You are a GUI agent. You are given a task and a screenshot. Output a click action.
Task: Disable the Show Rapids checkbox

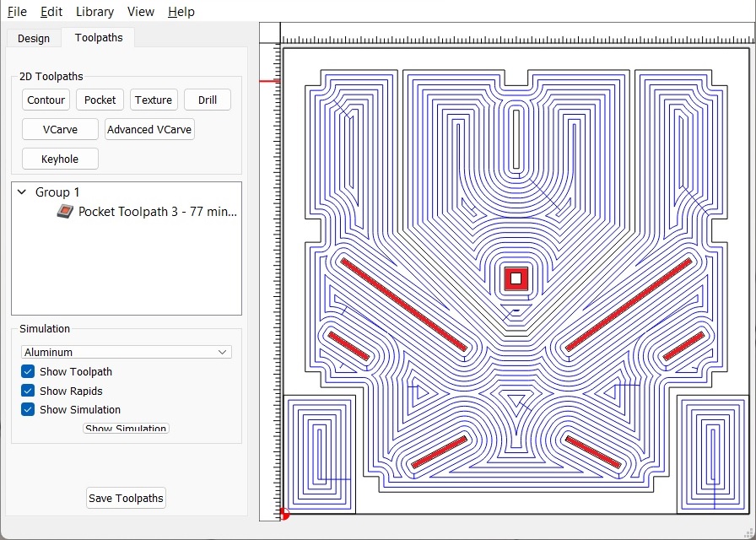tap(28, 391)
